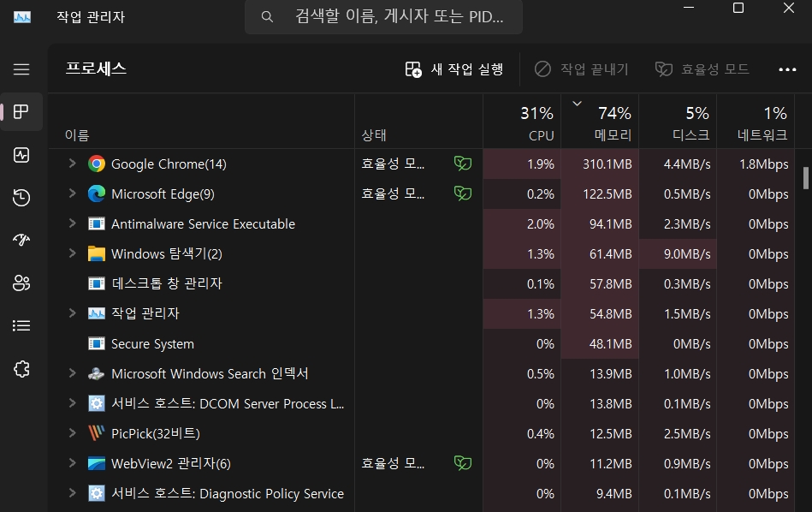Viewport: 812px width, 512px height.
Task: Click Edge's efficiency mode leaf icon
Action: [462, 193]
